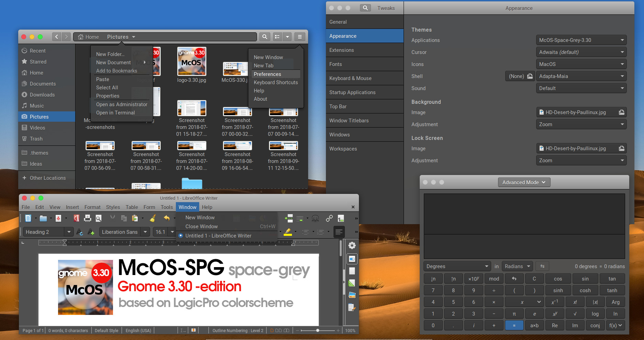Viewport: 644px width, 340px height.
Task: Click single-page view icon in Writer status bar
Action: 272,331
